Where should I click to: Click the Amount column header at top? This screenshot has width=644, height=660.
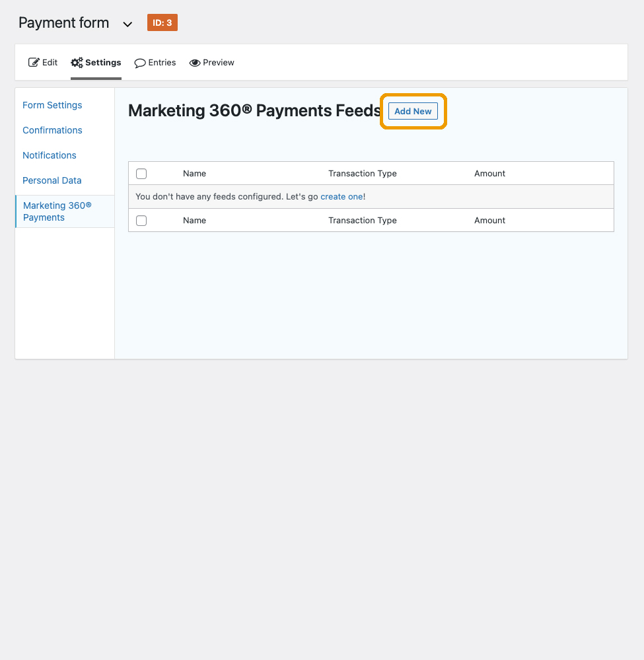(x=489, y=173)
